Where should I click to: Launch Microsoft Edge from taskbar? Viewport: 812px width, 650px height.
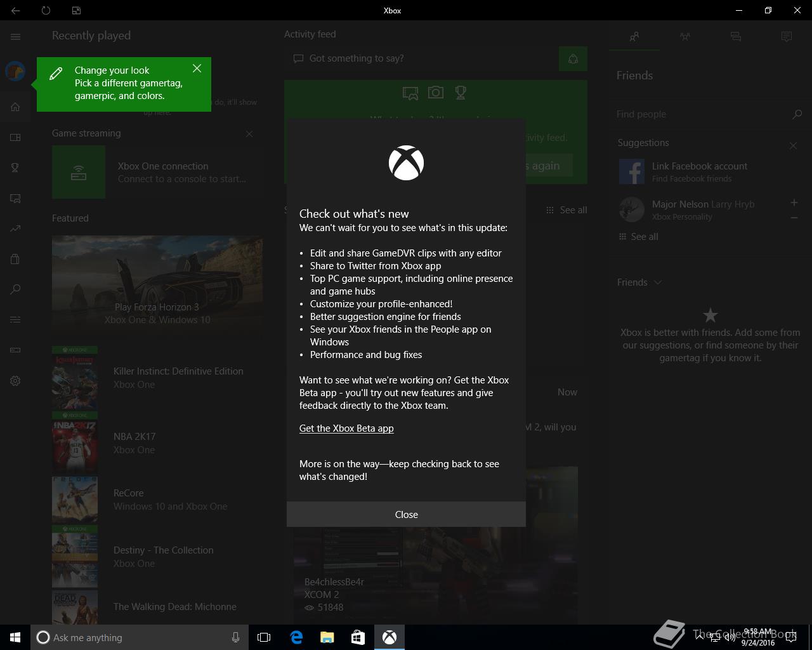[296, 637]
